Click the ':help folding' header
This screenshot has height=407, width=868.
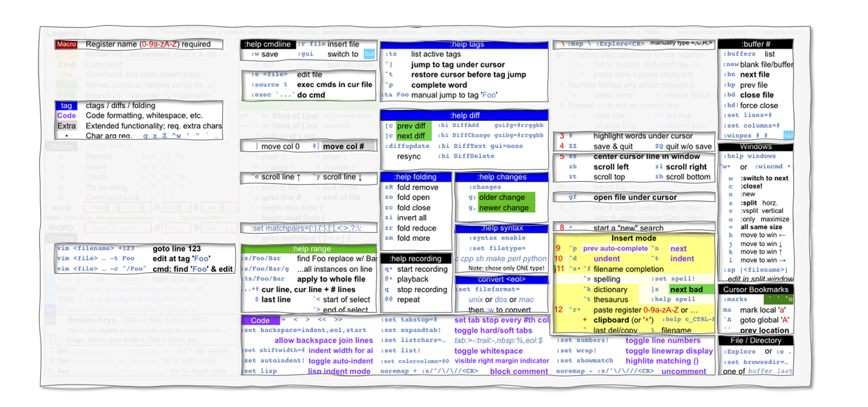415,177
